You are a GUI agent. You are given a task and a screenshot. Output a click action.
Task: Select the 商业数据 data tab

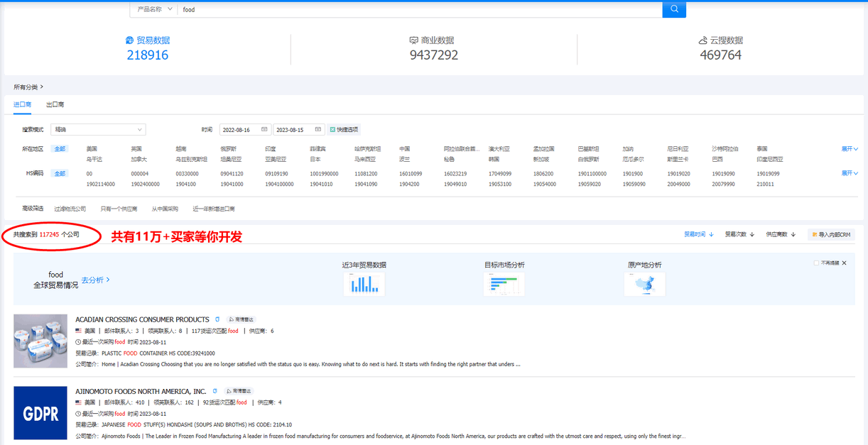433,48
